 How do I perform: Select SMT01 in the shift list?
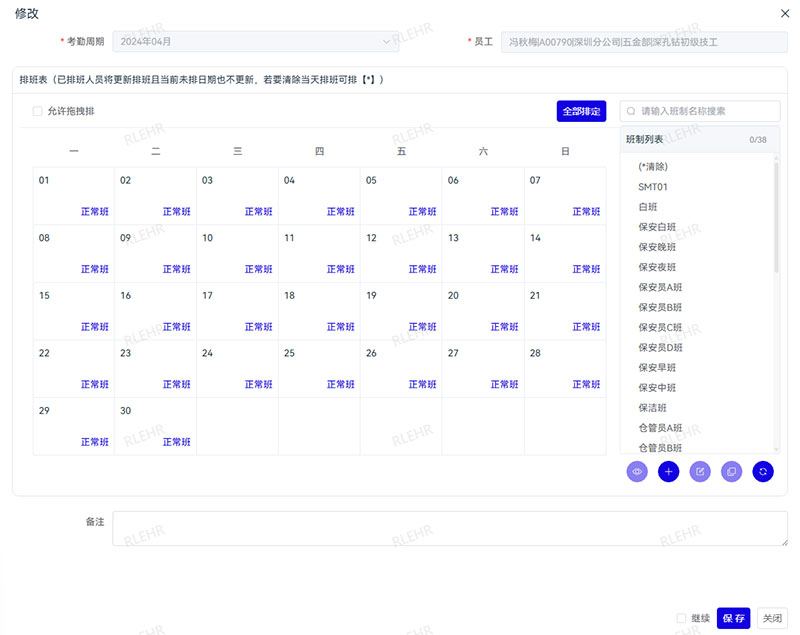click(653, 187)
